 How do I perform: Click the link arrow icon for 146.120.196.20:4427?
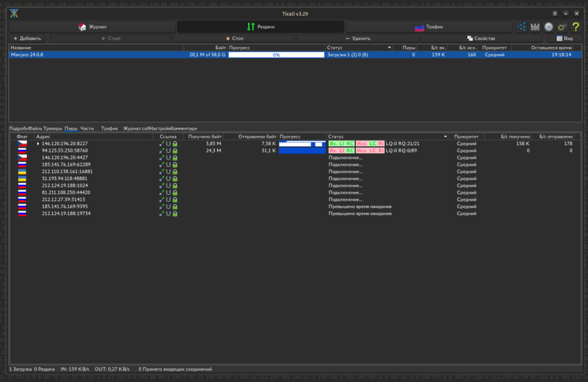tap(161, 158)
